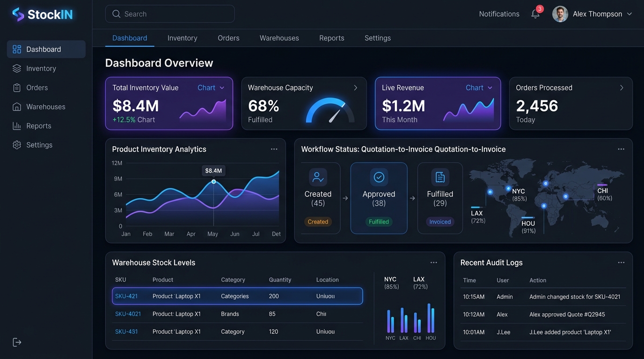Screen dimensions: 644x359
Task: Click the Brands category cell
Action: click(x=230, y=314)
